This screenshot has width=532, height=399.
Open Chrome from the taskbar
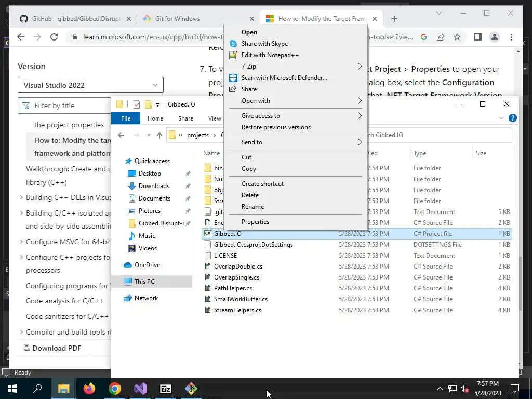(115, 389)
